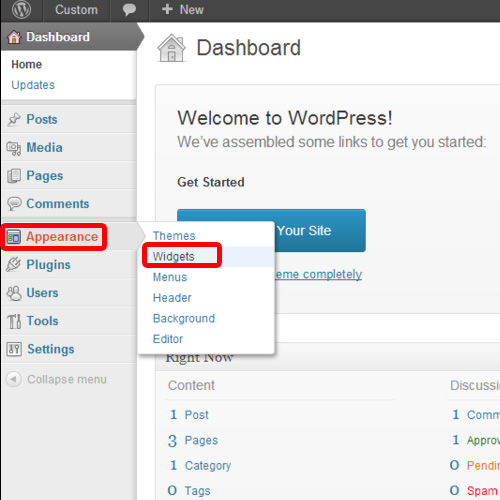Choose Header from the Appearance flyout
500x500 pixels.
(172, 298)
